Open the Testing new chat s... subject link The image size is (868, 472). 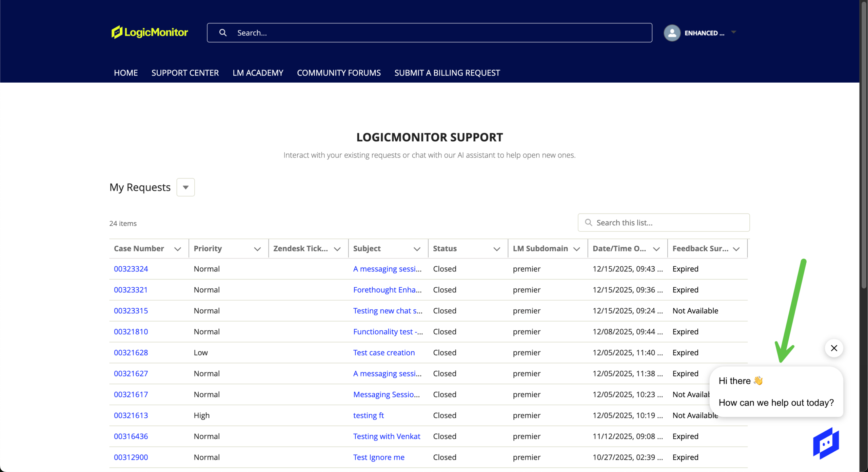point(388,311)
